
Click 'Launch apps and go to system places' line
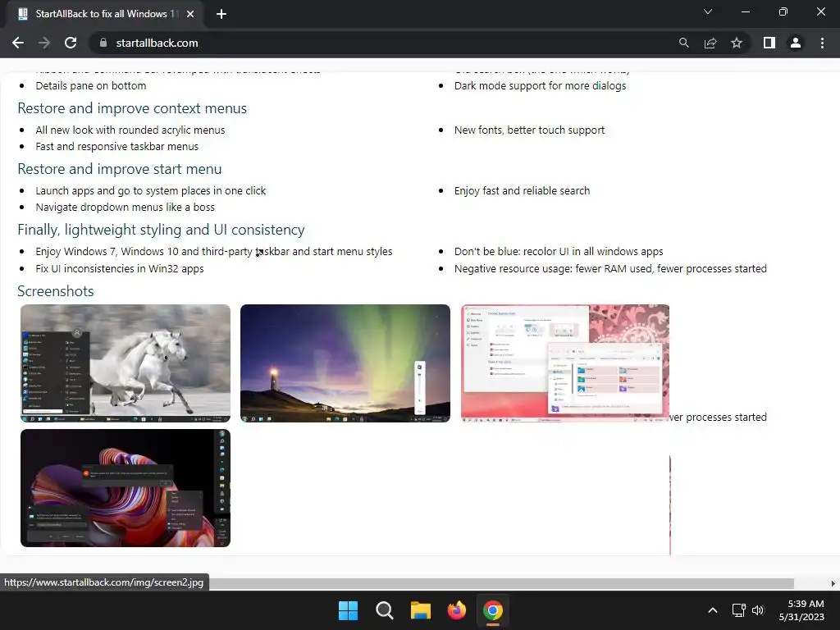pos(151,190)
